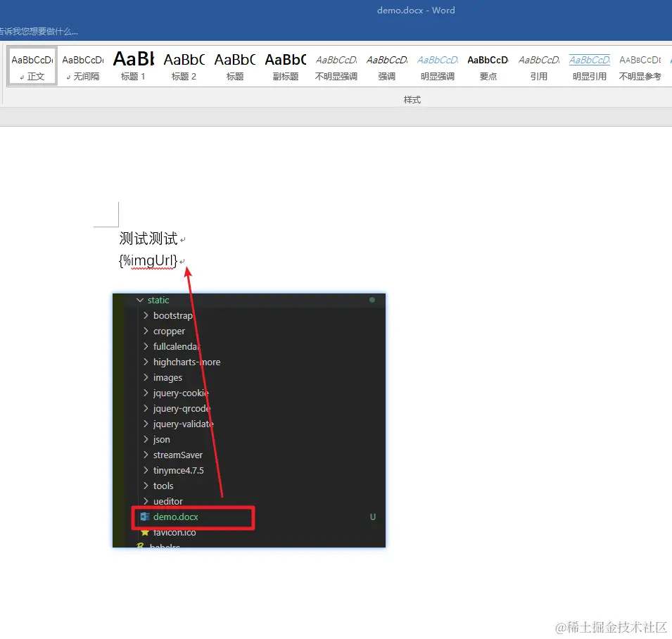Screen dimensions: 672x639
Task: Click the {%imgUrl} placeholder text
Action: pyautogui.click(x=148, y=260)
